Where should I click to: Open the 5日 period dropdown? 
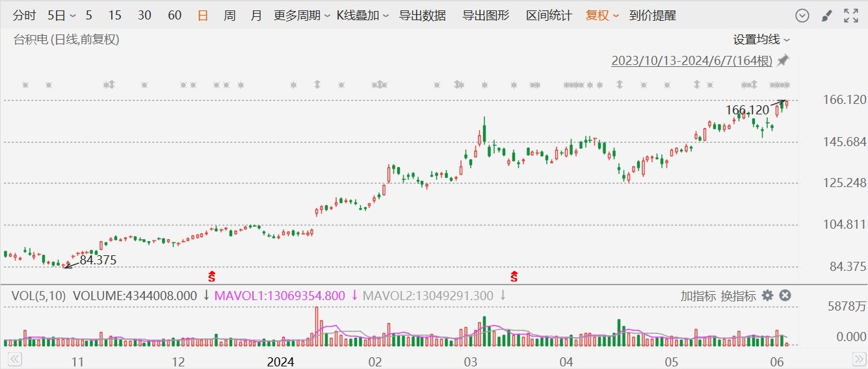pyautogui.click(x=62, y=16)
